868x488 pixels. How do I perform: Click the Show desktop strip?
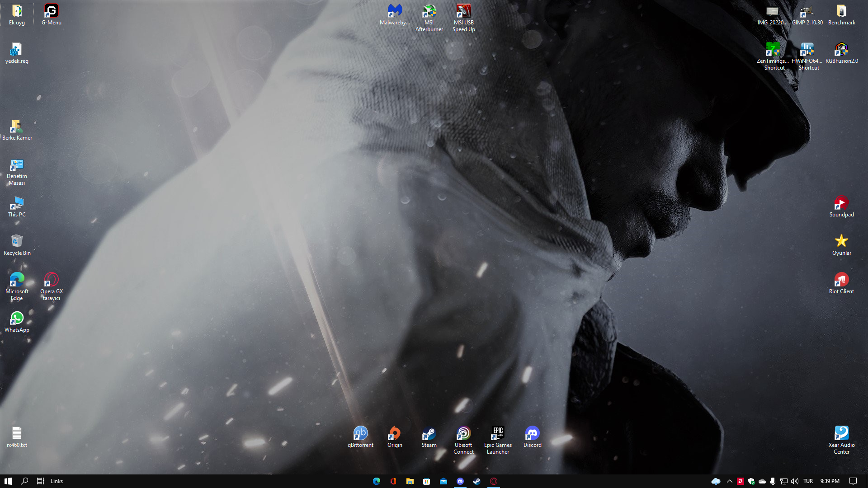pyautogui.click(x=866, y=481)
